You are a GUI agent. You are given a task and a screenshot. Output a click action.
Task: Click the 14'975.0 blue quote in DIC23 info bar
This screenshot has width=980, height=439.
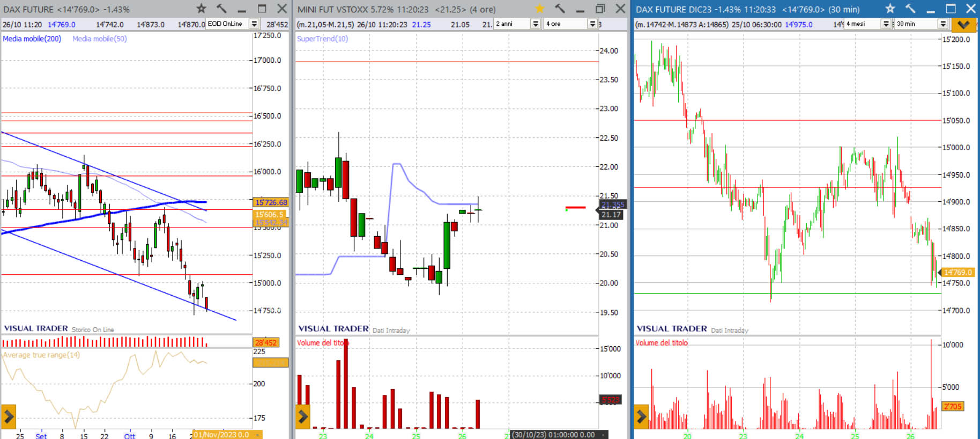coord(799,25)
